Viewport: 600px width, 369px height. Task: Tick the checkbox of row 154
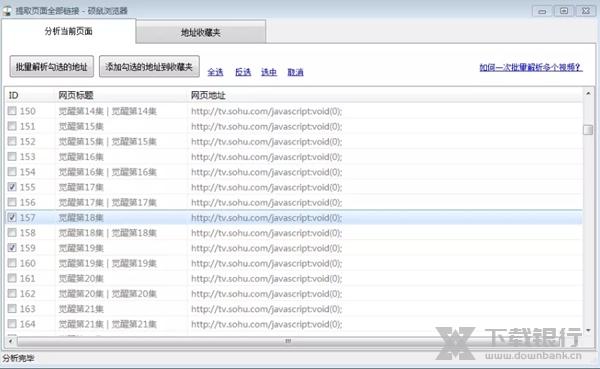pos(12,171)
